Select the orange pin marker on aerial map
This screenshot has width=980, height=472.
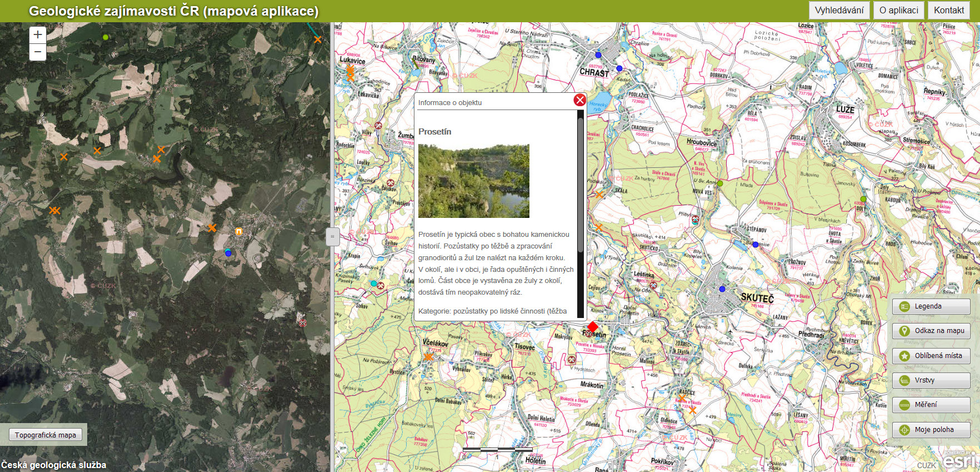[x=239, y=232]
